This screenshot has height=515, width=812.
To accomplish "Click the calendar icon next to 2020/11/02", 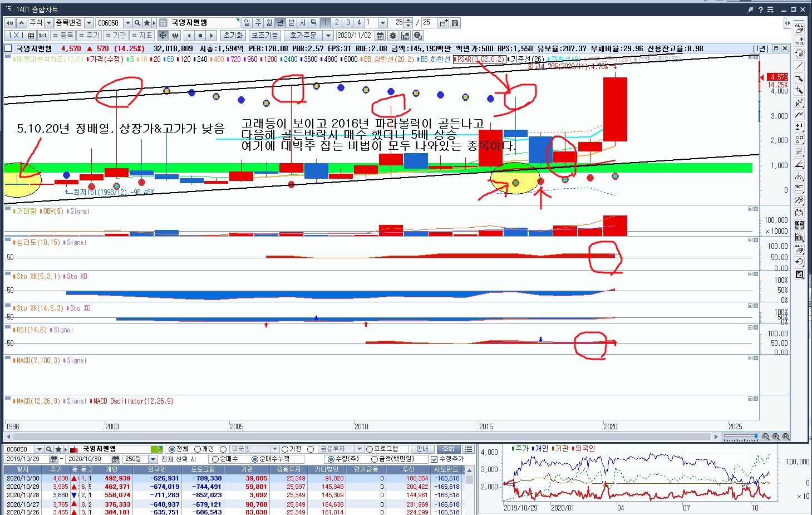I will tap(380, 36).
